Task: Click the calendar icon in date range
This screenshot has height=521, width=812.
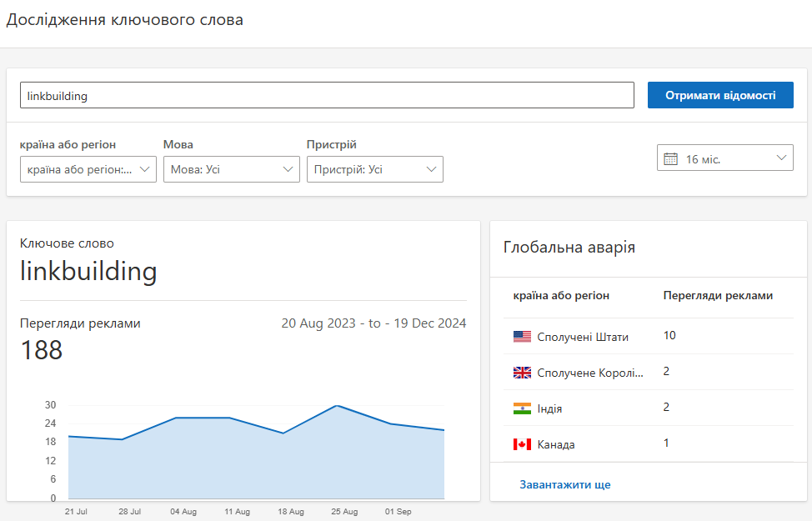Action: [x=670, y=158]
